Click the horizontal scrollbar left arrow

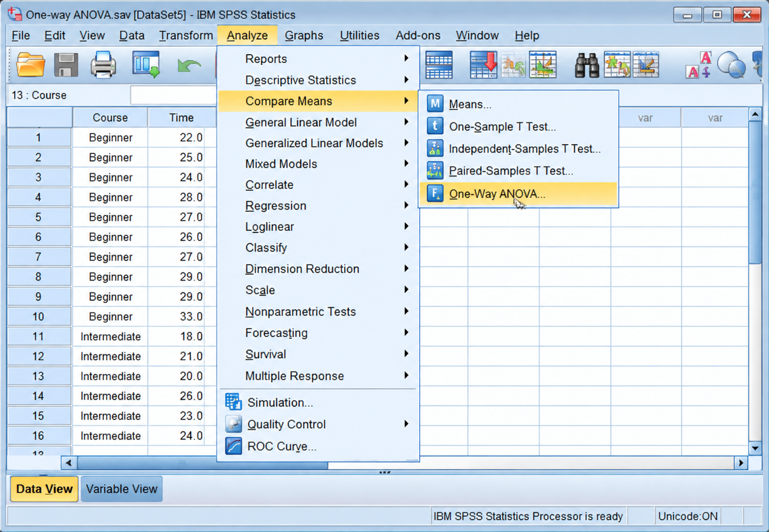[x=68, y=463]
